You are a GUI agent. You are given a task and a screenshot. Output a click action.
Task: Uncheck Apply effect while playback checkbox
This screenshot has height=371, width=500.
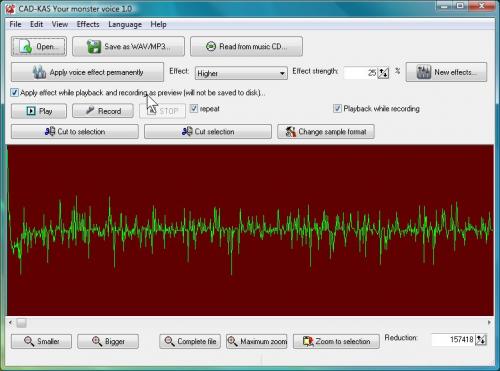(x=14, y=92)
